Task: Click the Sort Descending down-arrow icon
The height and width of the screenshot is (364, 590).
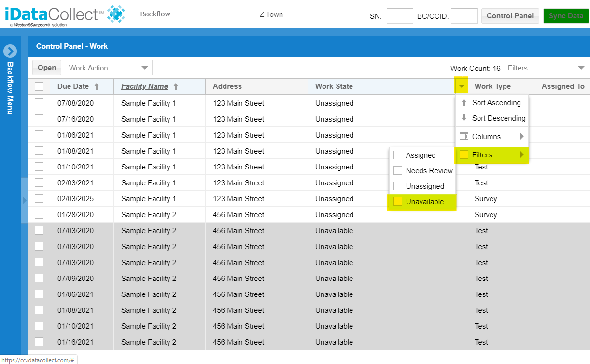Action: point(464,118)
